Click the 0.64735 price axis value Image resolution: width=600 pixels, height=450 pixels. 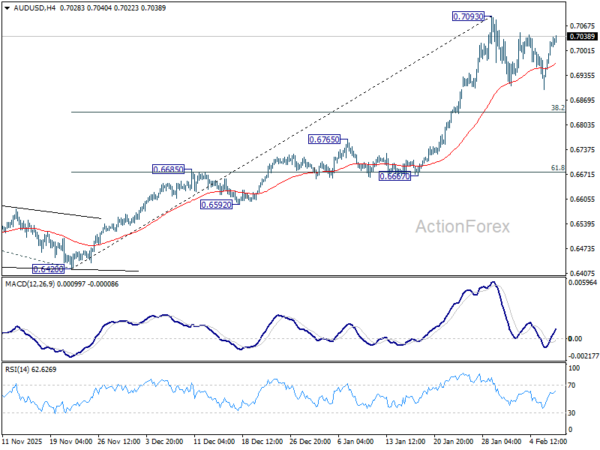click(x=582, y=249)
